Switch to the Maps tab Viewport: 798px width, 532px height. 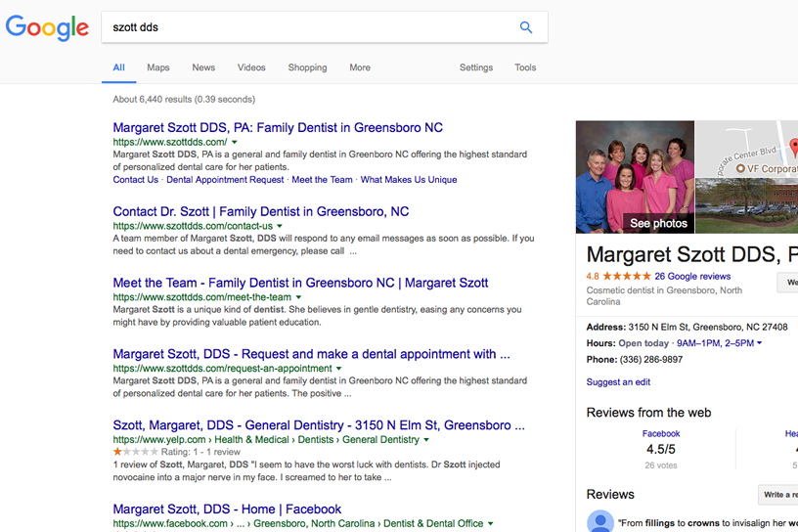(x=158, y=67)
